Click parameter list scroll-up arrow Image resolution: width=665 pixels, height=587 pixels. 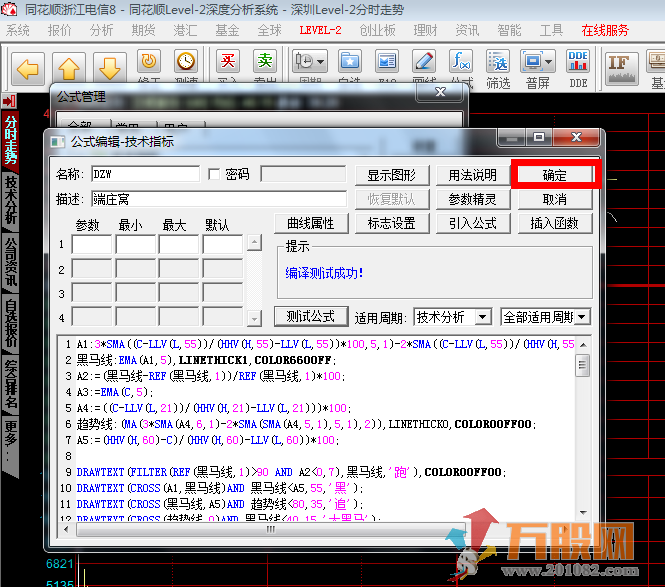(254, 243)
